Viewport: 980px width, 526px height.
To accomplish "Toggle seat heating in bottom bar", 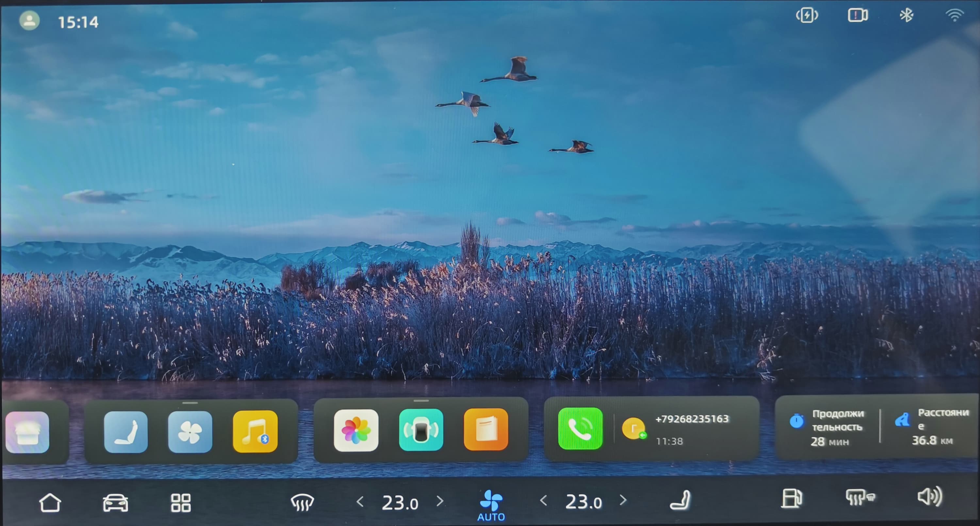I will tap(680, 501).
